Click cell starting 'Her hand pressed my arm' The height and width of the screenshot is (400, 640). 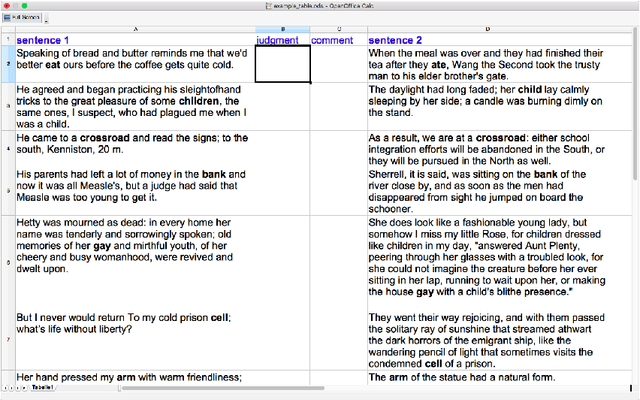tap(136, 377)
